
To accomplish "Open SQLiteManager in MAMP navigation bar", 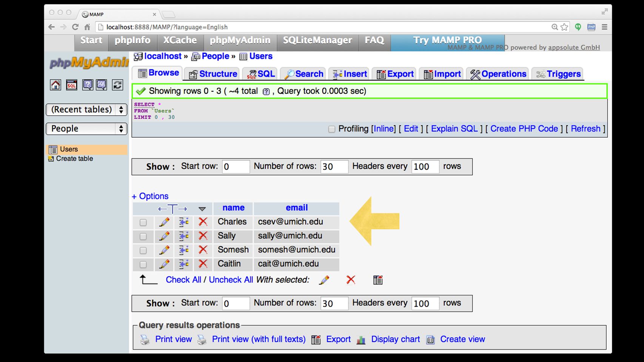I will tap(317, 40).
